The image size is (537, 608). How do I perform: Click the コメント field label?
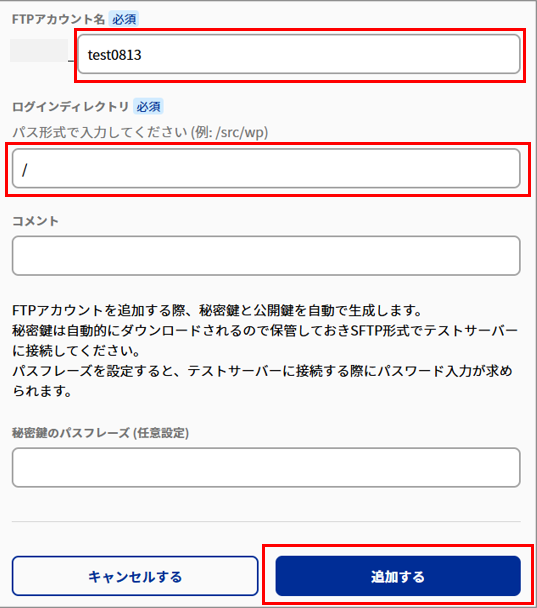coord(35,221)
